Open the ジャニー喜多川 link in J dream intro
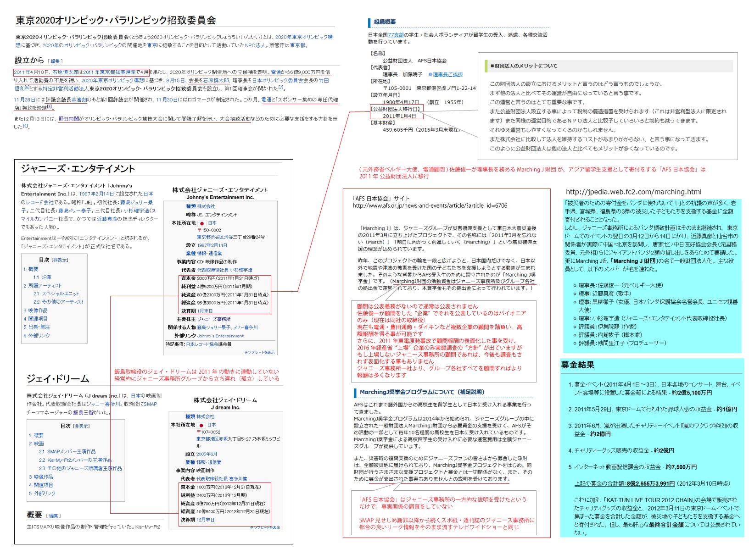 (x=103, y=404)
